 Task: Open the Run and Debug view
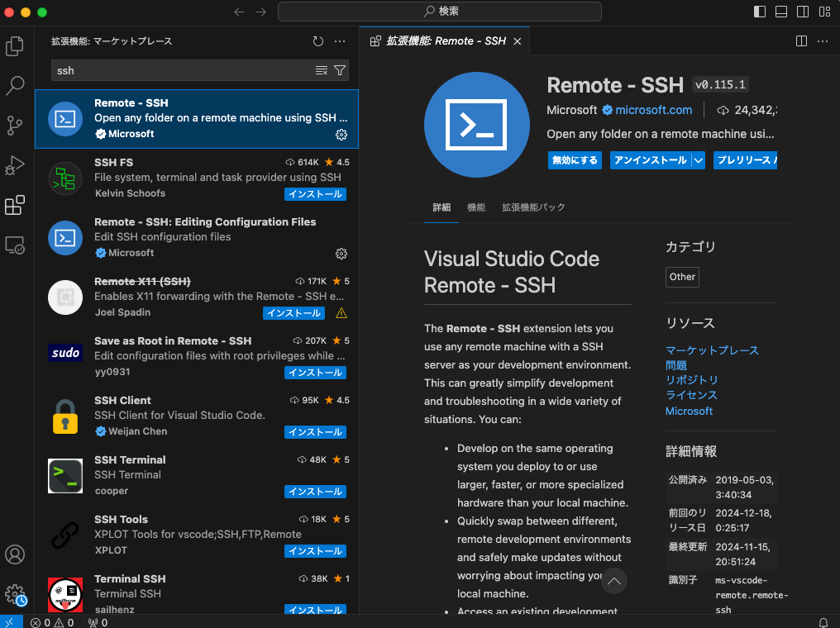15,165
